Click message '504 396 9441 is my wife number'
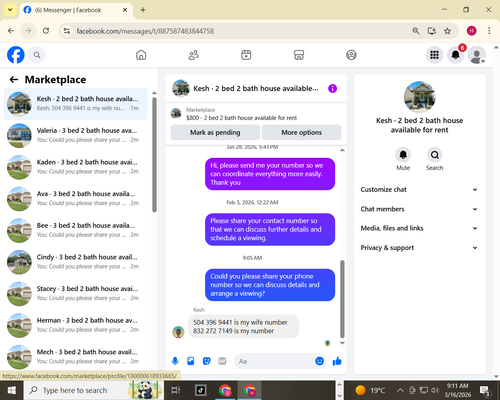The width and height of the screenshot is (500, 400). tap(240, 322)
